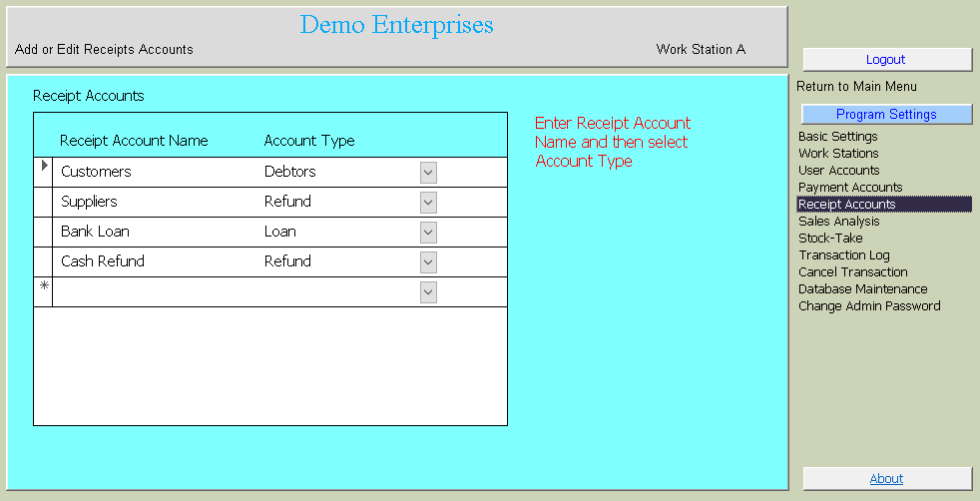Image resolution: width=980 pixels, height=501 pixels.
Task: Open the About link
Action: (886, 479)
